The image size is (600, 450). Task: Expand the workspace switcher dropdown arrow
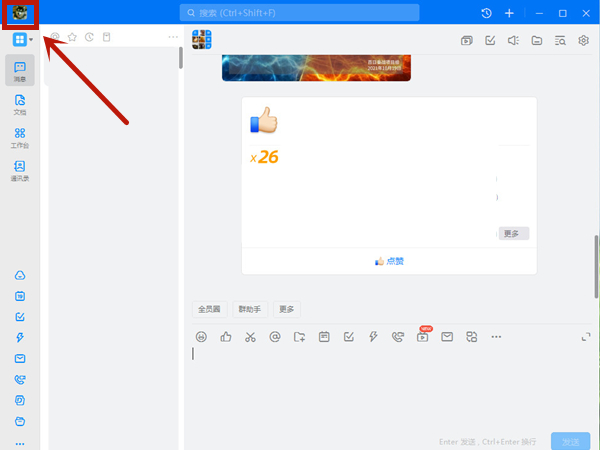[x=31, y=40]
